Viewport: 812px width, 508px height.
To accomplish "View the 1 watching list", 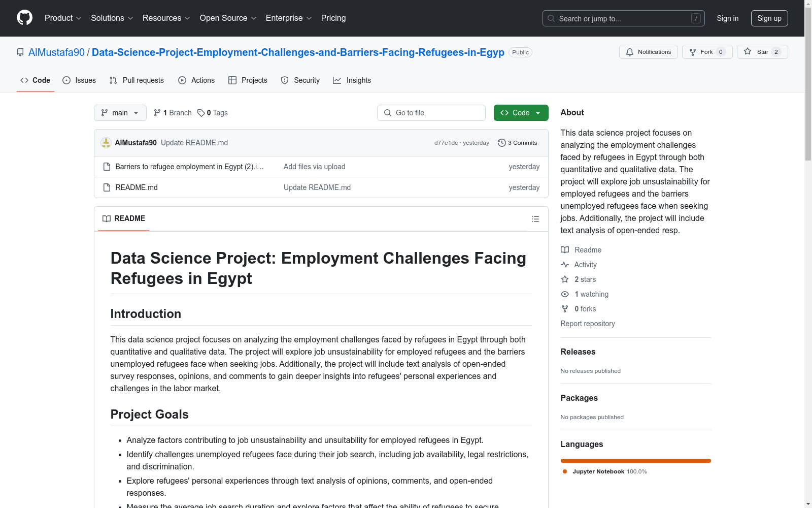I will (x=585, y=294).
